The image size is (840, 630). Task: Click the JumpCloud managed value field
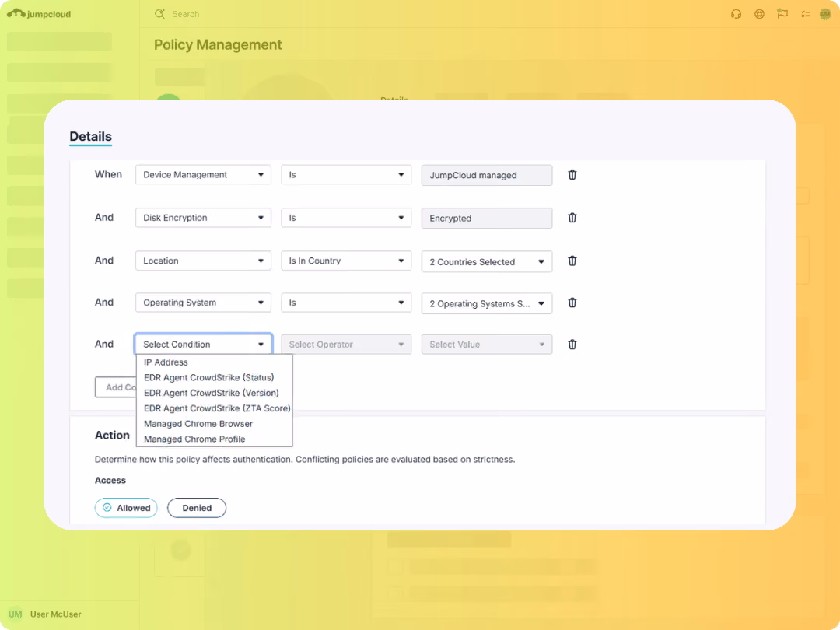click(486, 175)
